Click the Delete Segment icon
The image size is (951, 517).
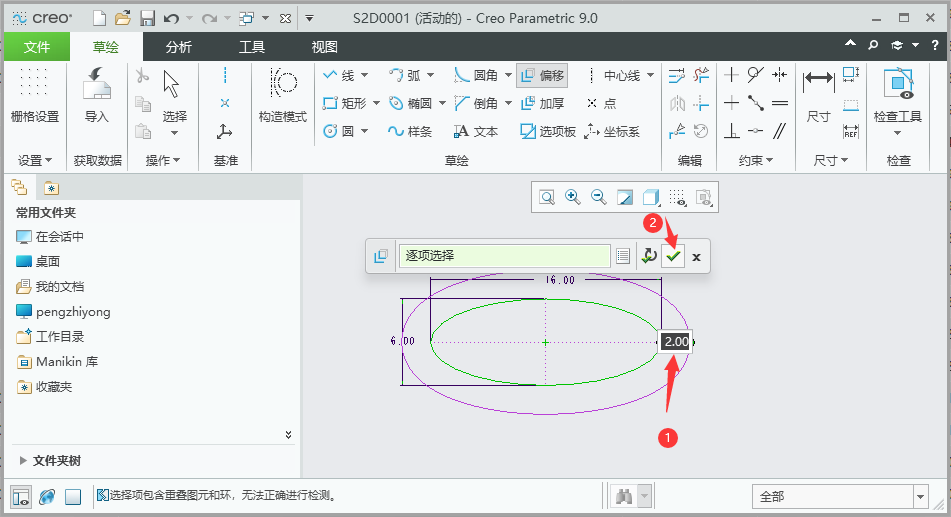(701, 75)
